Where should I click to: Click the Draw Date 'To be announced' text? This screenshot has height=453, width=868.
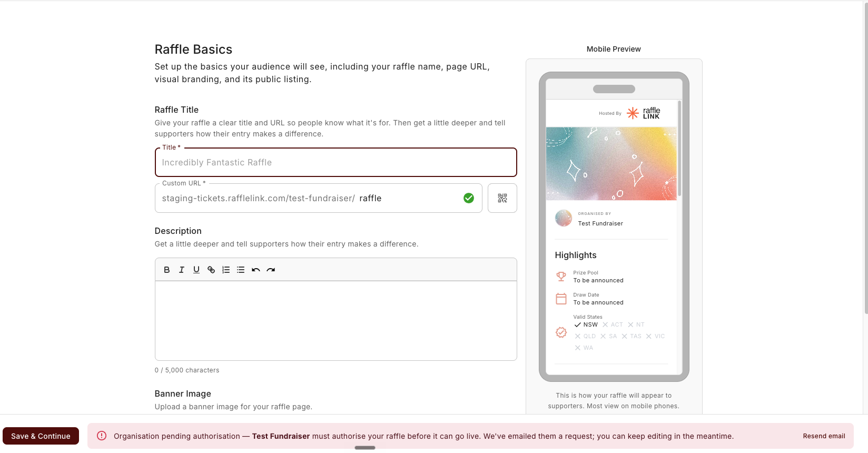[x=598, y=302]
